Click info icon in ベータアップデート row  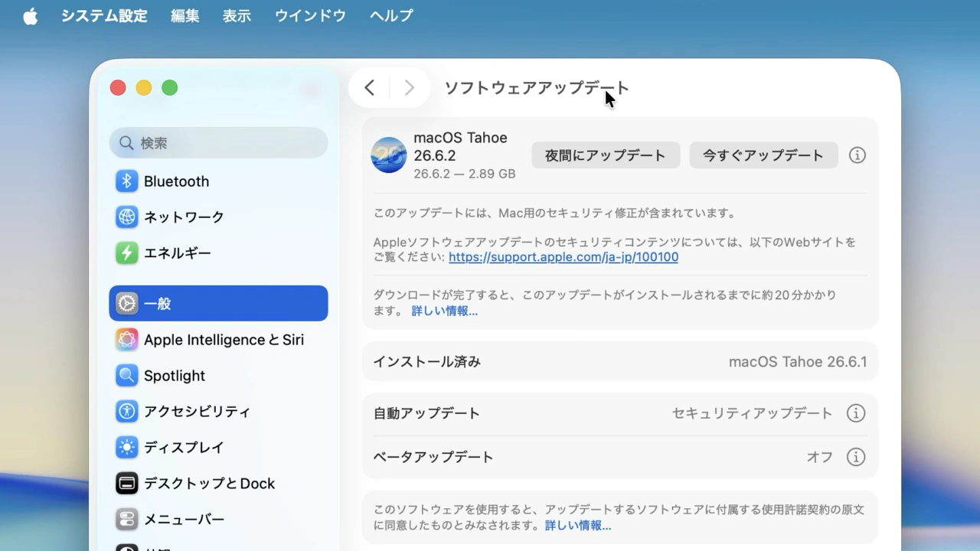tap(856, 457)
